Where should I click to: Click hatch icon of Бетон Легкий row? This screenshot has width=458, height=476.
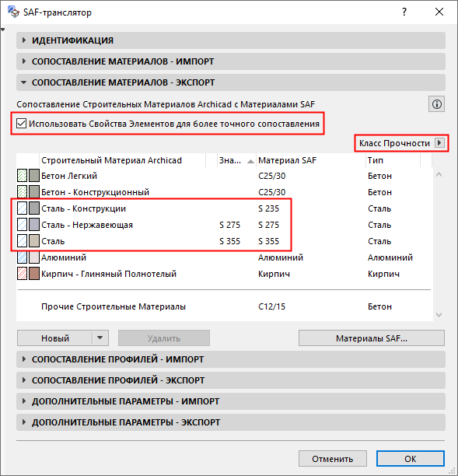click(x=22, y=176)
